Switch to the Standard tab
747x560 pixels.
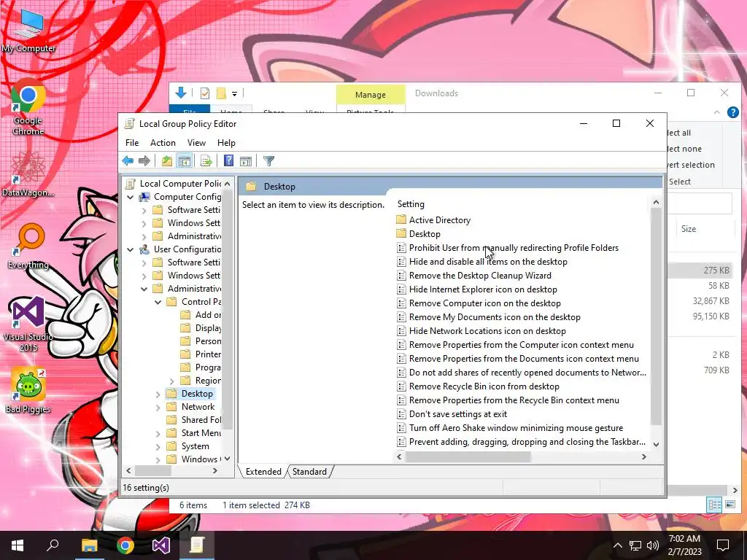309,472
